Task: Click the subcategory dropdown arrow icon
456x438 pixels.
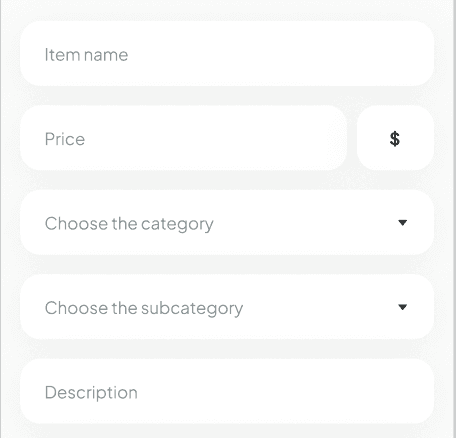Action: tap(403, 307)
